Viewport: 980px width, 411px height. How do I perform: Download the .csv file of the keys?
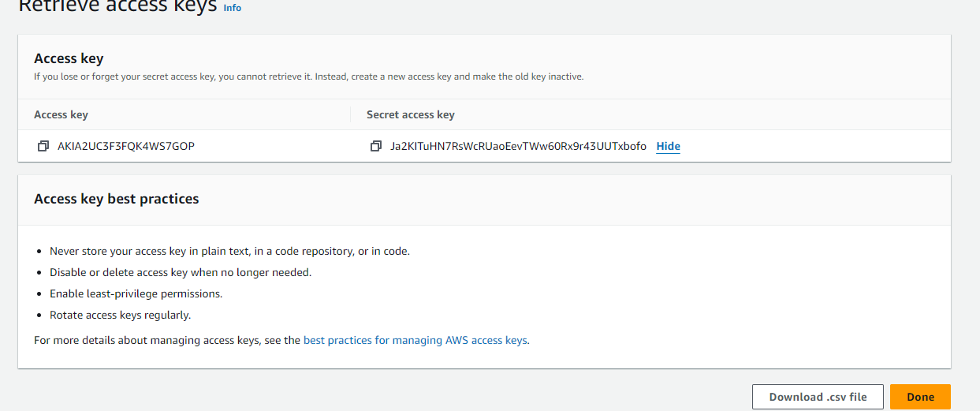pyautogui.click(x=818, y=397)
